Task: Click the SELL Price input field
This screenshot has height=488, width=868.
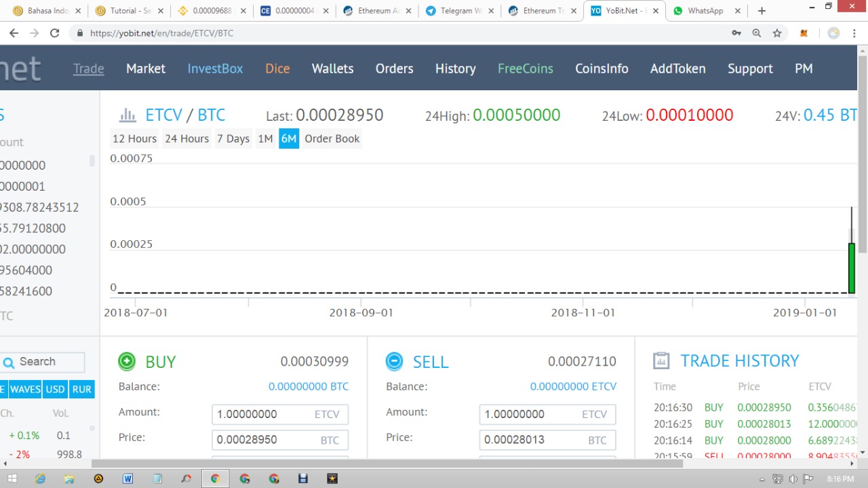Action: click(x=547, y=440)
